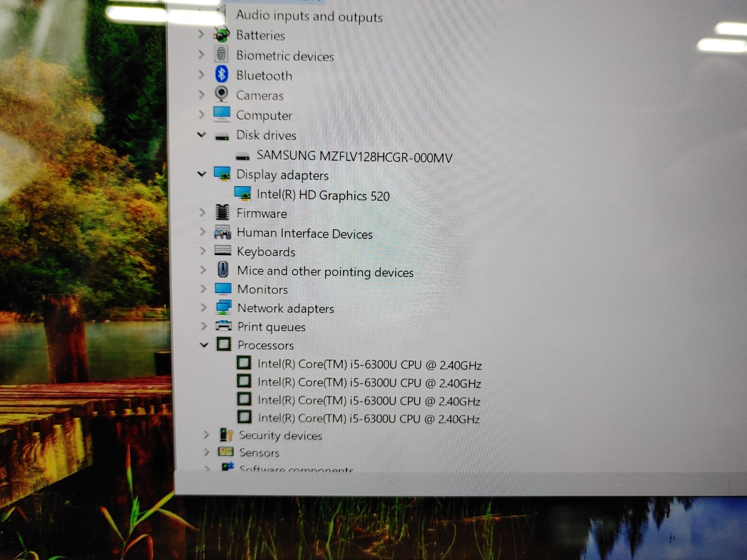Select the first i5-6300U CPU @ 2.40GHz label
This screenshot has height=560, width=747.
[370, 365]
